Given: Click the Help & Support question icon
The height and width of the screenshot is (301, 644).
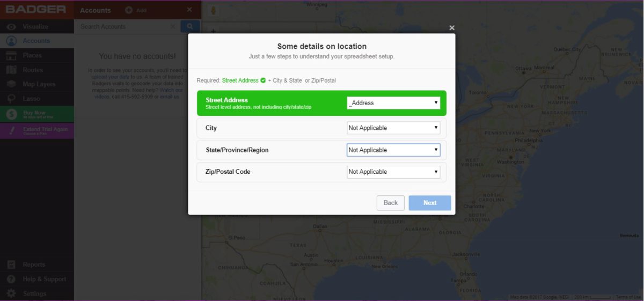Looking at the screenshot, I should (11, 279).
